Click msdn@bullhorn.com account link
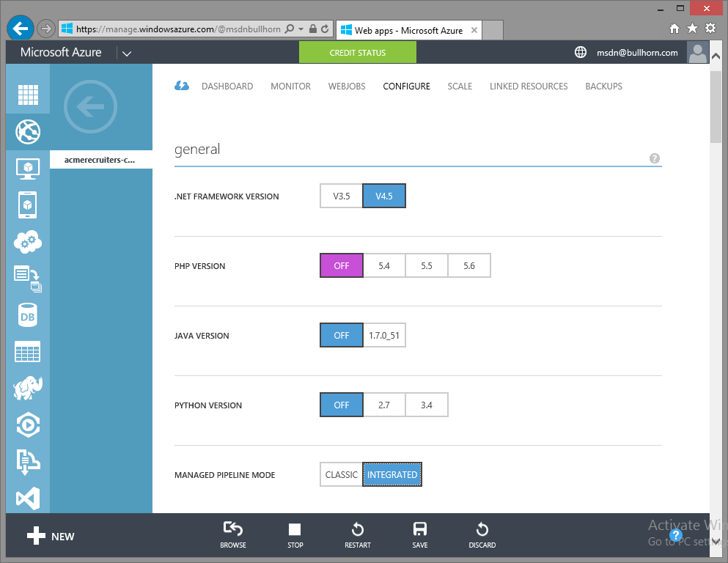Image resolution: width=728 pixels, height=563 pixels. coord(637,53)
